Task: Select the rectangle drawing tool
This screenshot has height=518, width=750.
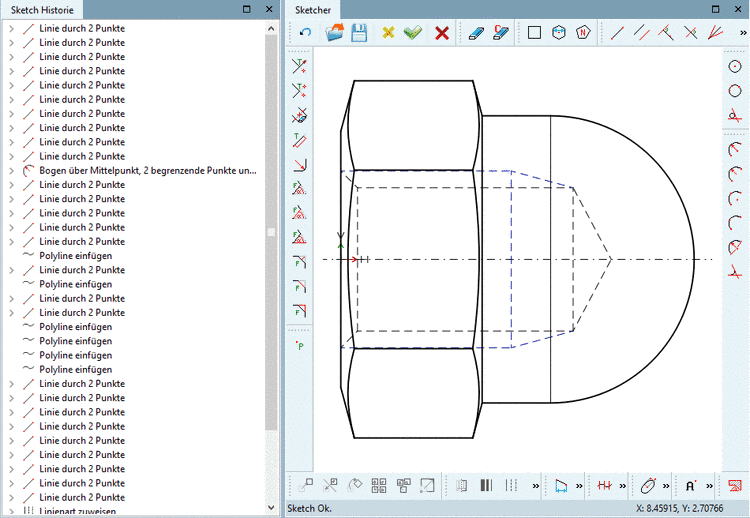Action: tap(534, 33)
